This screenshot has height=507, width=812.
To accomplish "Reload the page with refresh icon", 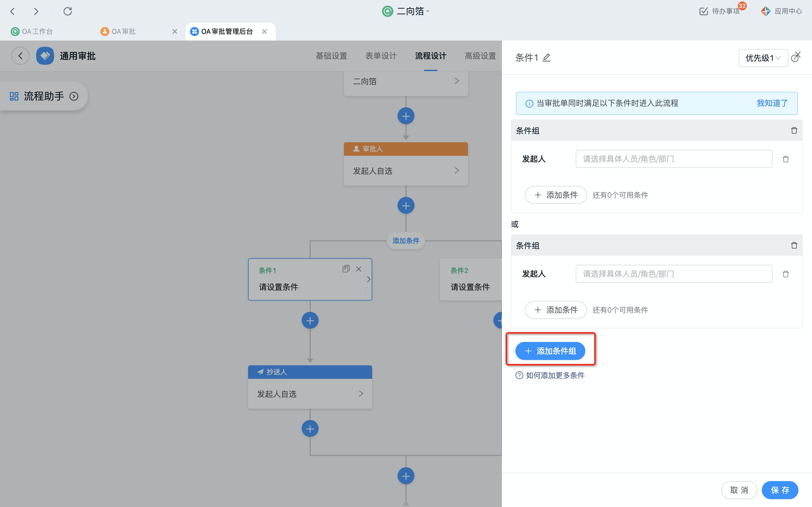I will (x=68, y=11).
